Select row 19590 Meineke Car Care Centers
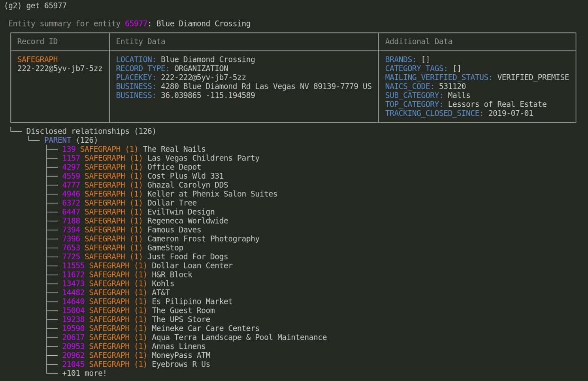 coord(161,328)
